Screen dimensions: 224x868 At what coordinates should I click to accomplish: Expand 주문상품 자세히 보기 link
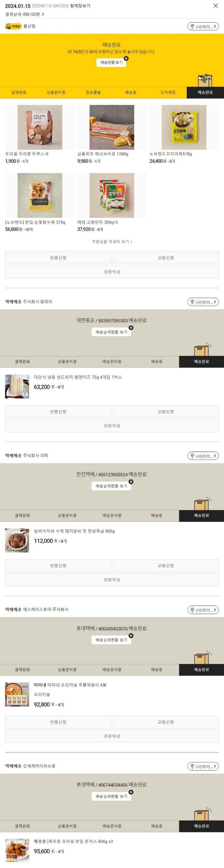112,242
